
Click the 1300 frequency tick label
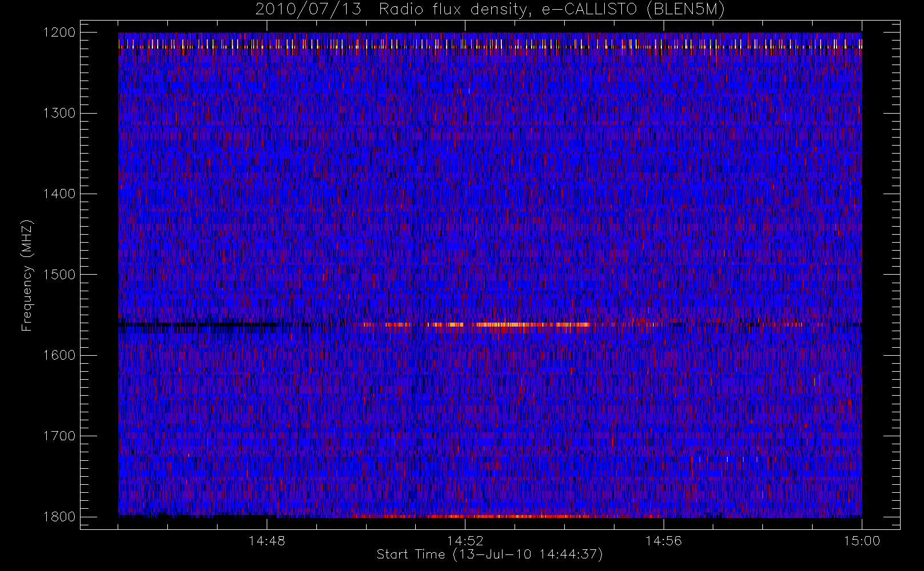[x=59, y=113]
